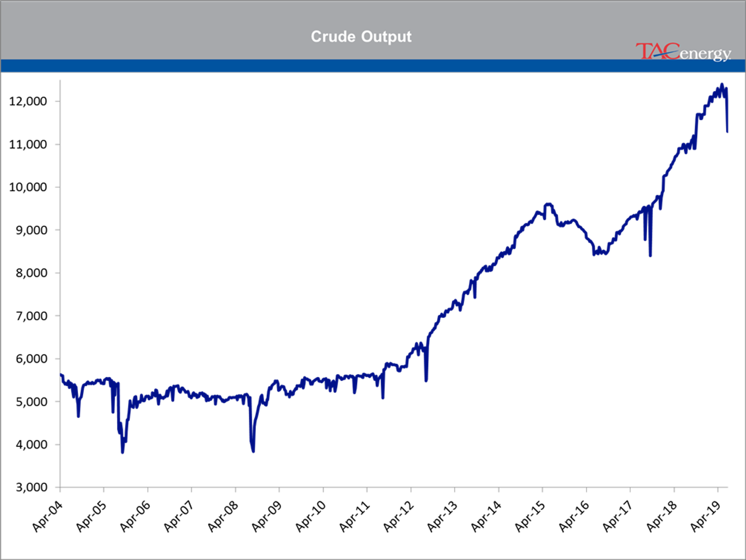Screen dimensions: 746x560
Task: Click the 9,000 y-axis label
Action: pyautogui.click(x=31, y=230)
